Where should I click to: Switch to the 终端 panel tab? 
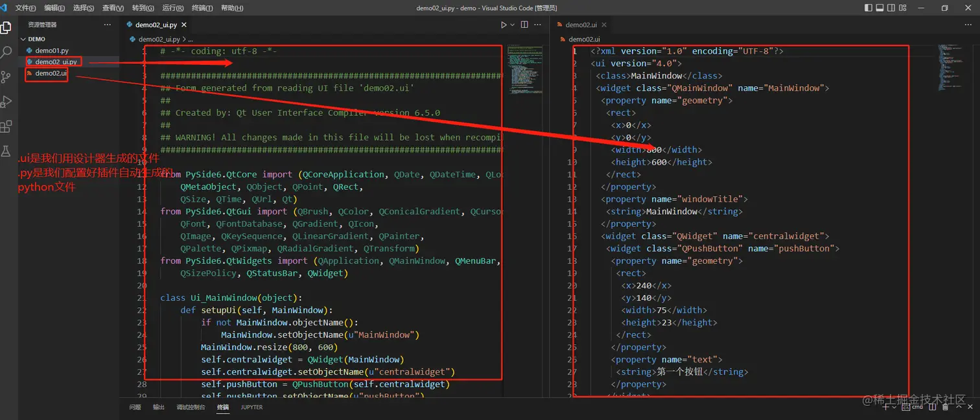(223, 408)
